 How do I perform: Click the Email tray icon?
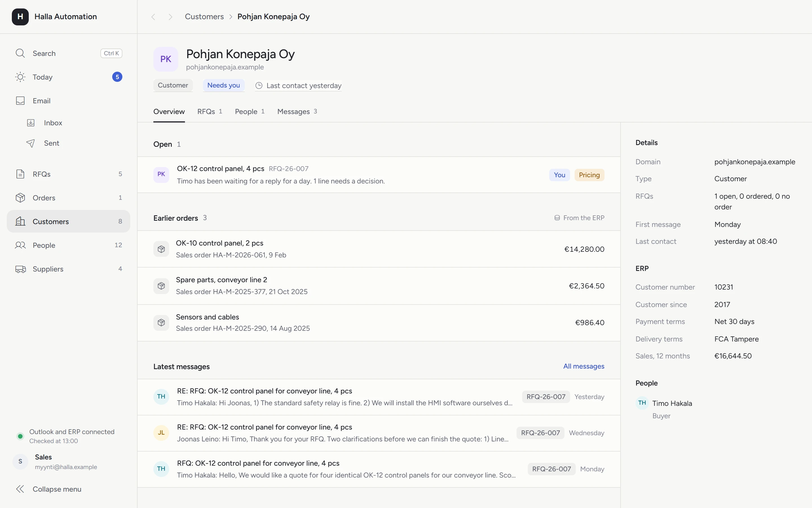(x=20, y=101)
